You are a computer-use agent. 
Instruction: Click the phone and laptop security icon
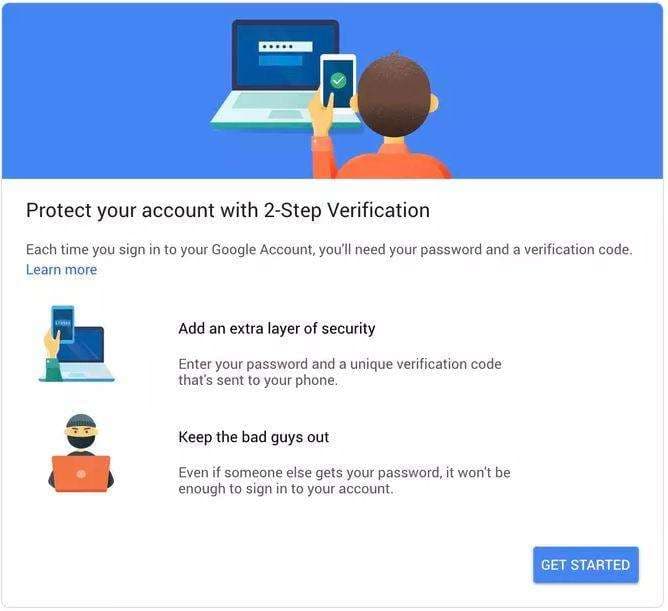[x=77, y=343]
